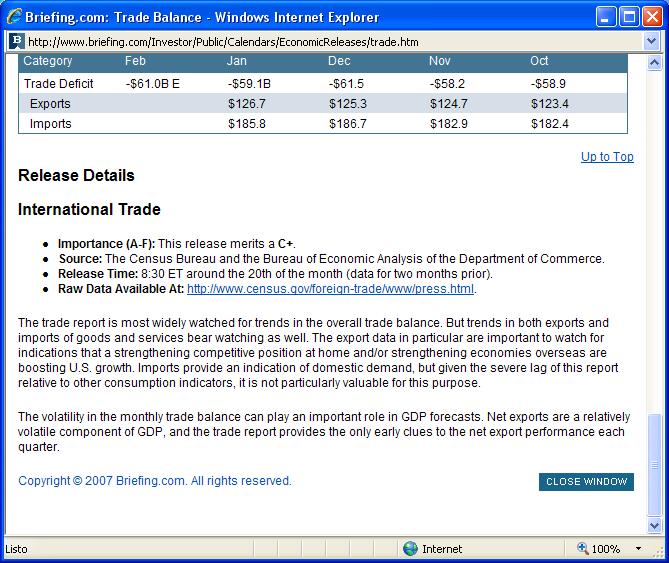The height and width of the screenshot is (563, 669).
Task: Click the Internet zone label in status bar
Action: click(442, 549)
